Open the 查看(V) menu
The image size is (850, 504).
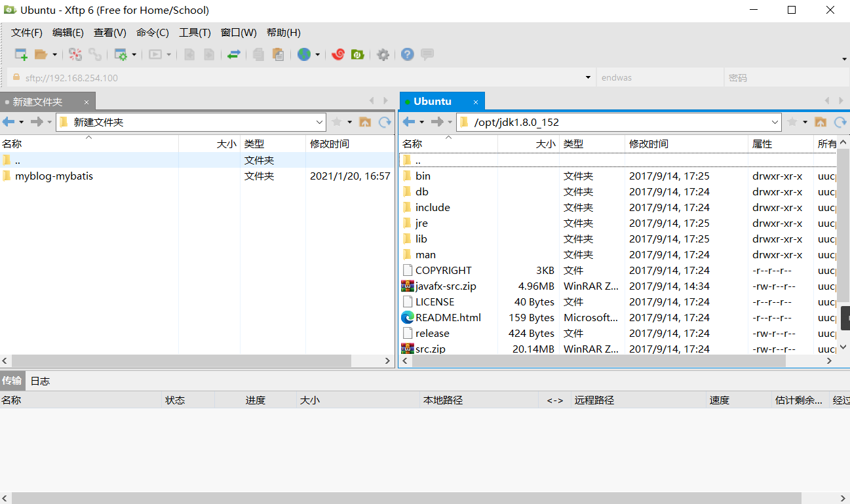pyautogui.click(x=110, y=33)
